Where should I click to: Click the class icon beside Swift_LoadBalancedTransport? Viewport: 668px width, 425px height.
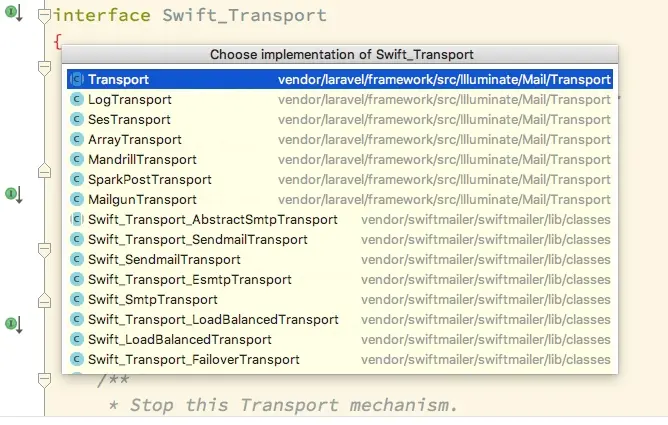(x=77, y=340)
